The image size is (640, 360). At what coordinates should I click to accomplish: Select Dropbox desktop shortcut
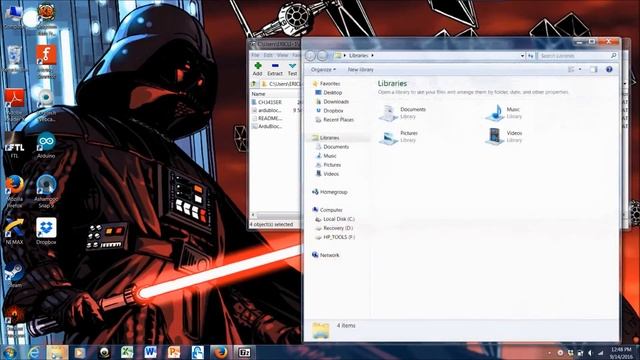pos(46,231)
